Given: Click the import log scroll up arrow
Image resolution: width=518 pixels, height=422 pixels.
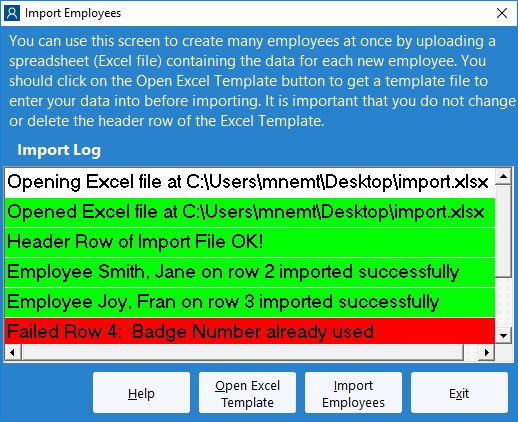Looking at the screenshot, I should click(503, 176).
